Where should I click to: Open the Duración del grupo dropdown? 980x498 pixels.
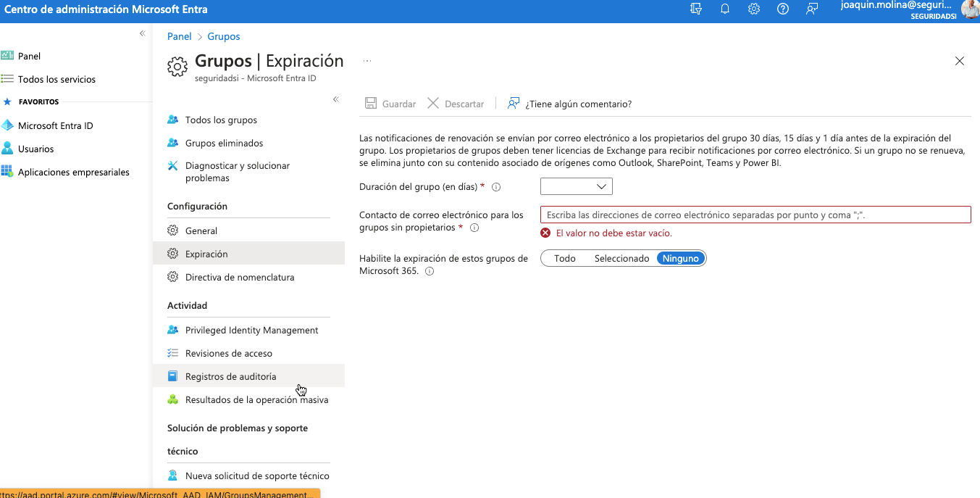[577, 186]
